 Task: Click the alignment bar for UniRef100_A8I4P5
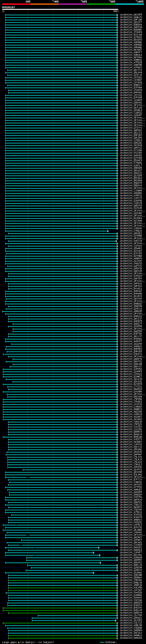tap(61, 15)
